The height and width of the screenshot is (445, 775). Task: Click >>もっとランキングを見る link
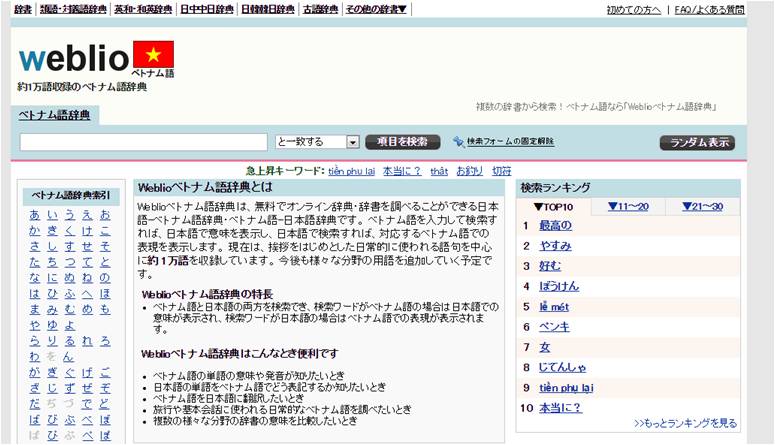(686, 423)
